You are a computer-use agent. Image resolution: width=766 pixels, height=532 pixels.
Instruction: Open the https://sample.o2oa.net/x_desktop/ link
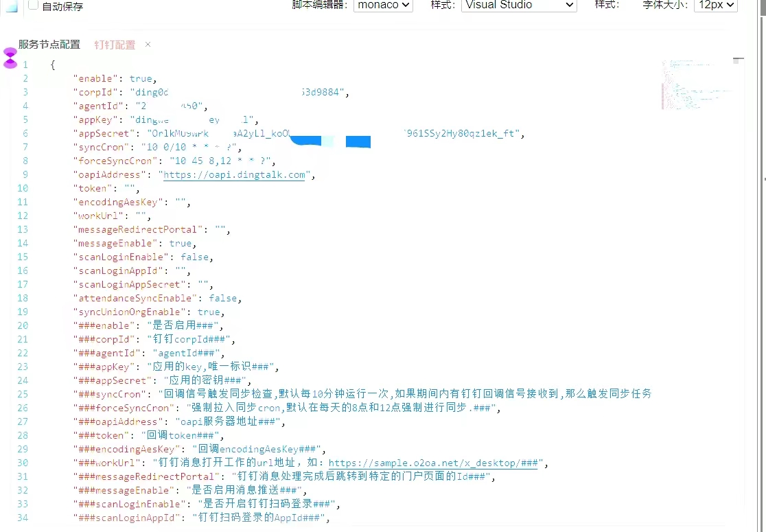coord(433,463)
